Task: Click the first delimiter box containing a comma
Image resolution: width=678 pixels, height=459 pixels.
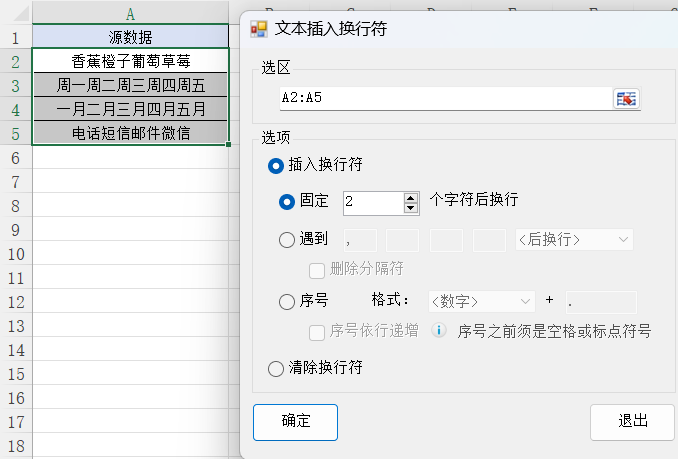Action: click(361, 240)
